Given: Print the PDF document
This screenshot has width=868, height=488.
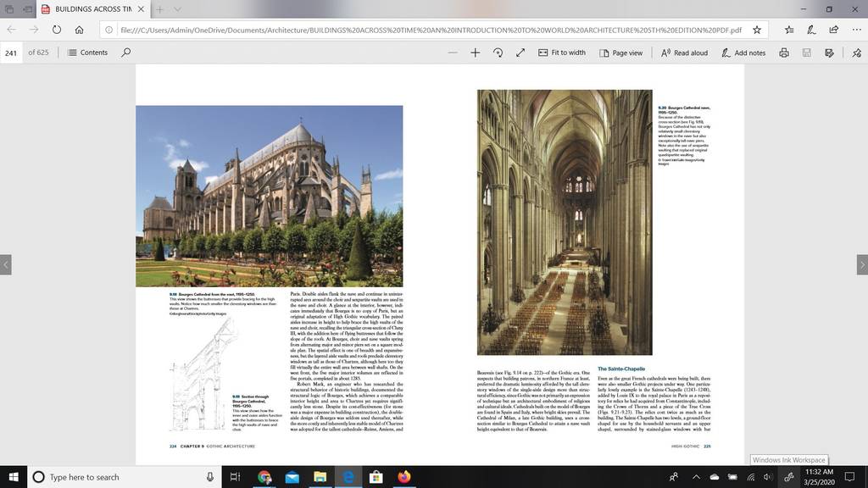Looking at the screenshot, I should pos(784,53).
